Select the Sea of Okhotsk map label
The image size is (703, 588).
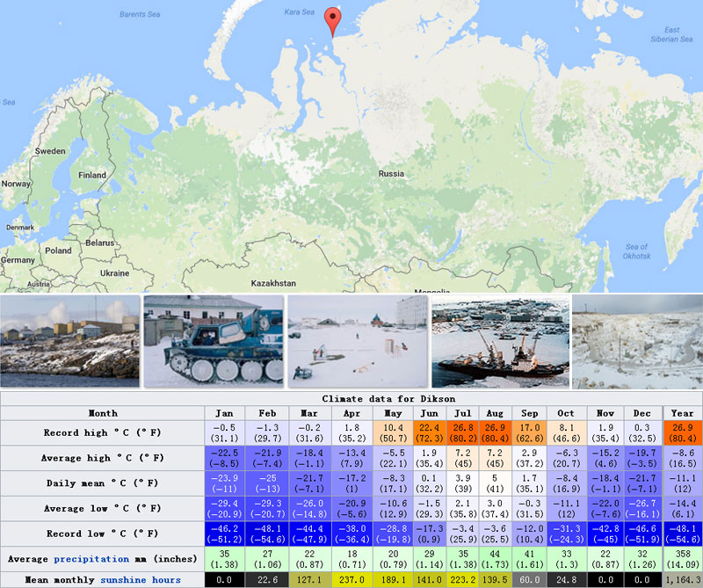tap(637, 251)
